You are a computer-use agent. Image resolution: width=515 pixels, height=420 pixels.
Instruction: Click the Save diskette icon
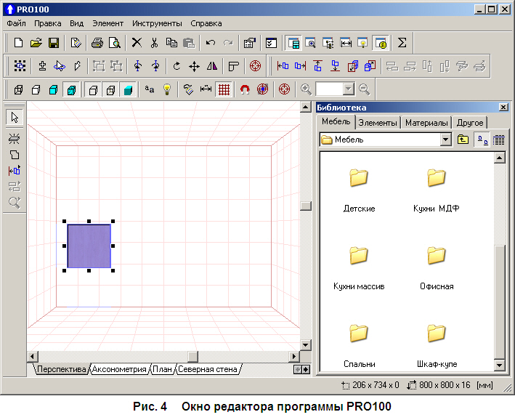click(x=53, y=43)
